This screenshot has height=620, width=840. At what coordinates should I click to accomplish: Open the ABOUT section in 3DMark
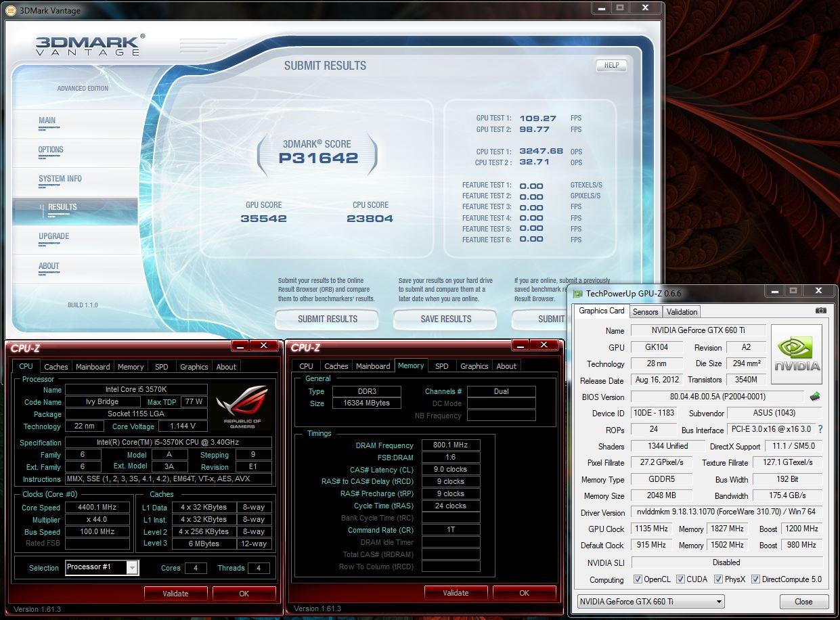coord(49,266)
